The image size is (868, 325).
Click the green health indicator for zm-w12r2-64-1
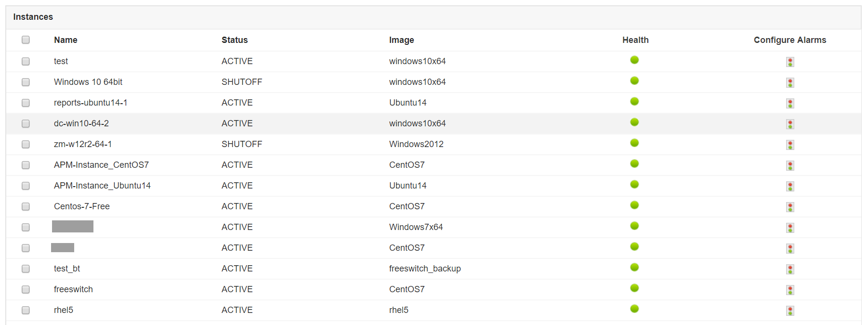tap(634, 143)
